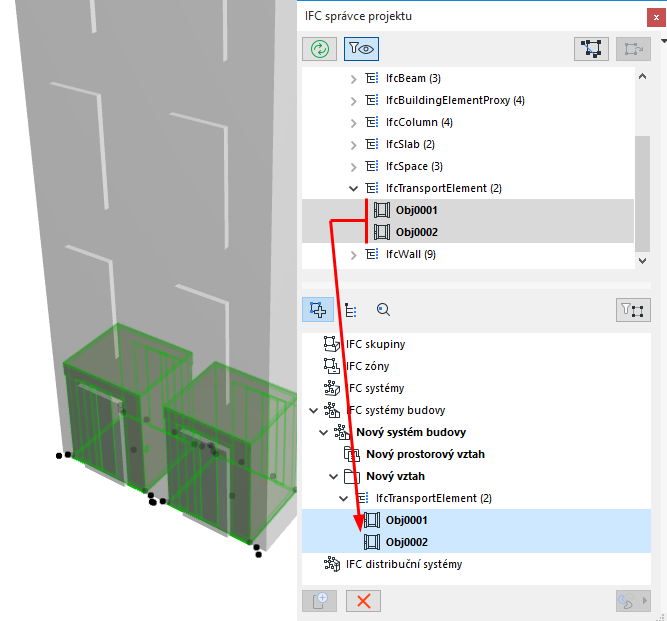Toggle the add selection assignment button
This screenshot has height=621, width=667.
click(318, 310)
